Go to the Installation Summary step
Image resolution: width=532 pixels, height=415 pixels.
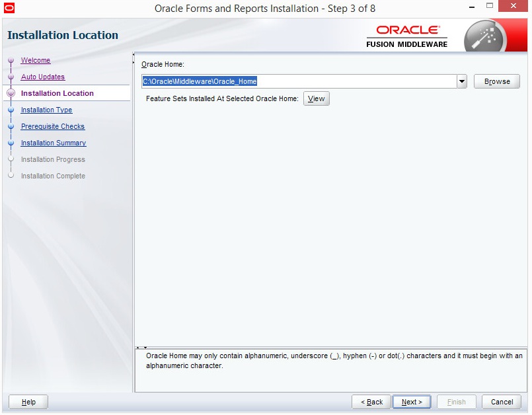54,143
